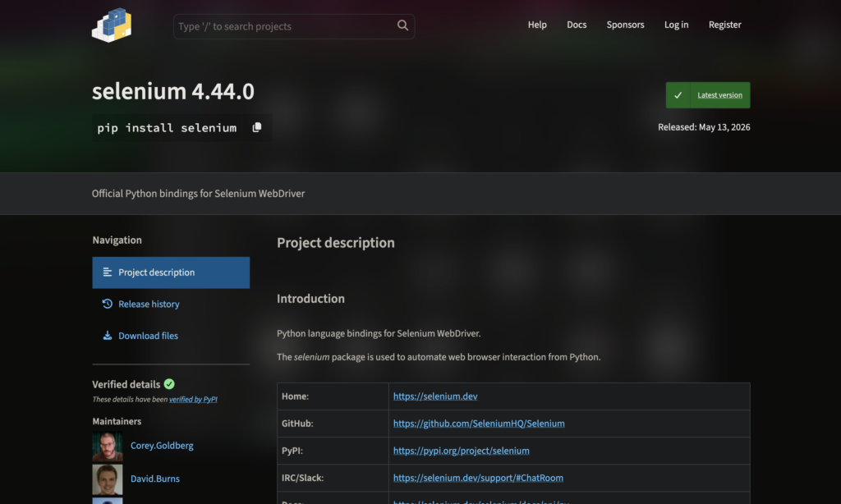Screen dimensions: 841x504
Task: Open the Help page
Action: (x=537, y=25)
